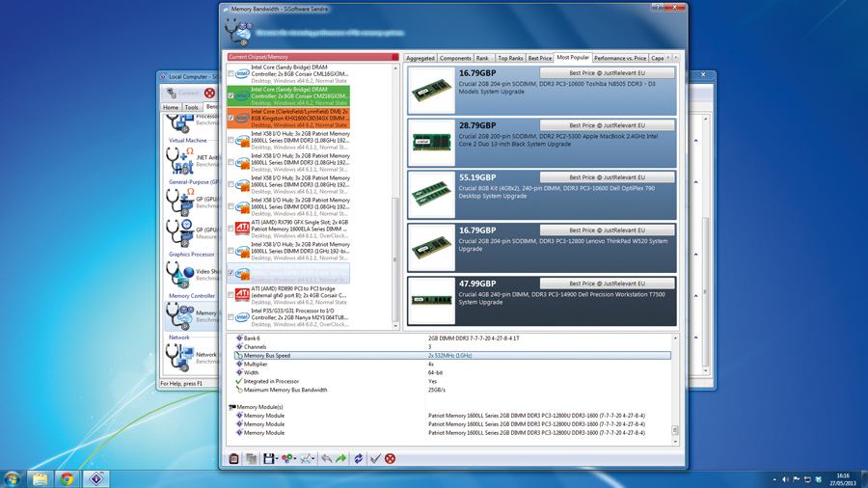Open the coloured circles icon dropdown arrow

(294, 459)
